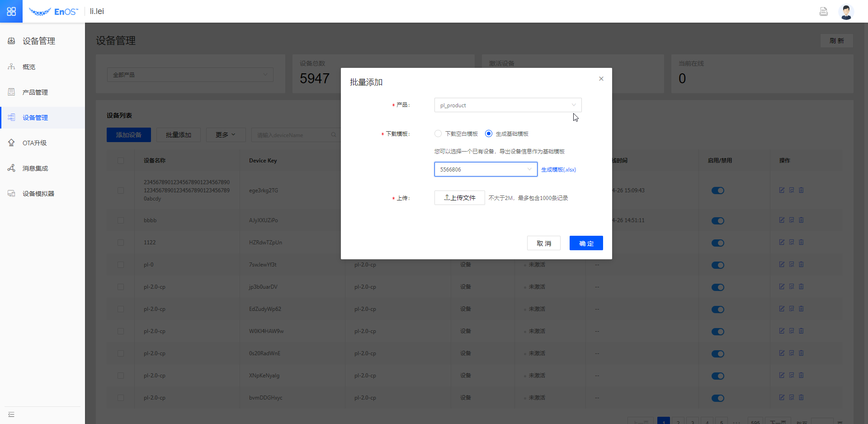Open the user avatar menu
Image resolution: width=868 pixels, height=424 pixels.
click(x=846, y=12)
